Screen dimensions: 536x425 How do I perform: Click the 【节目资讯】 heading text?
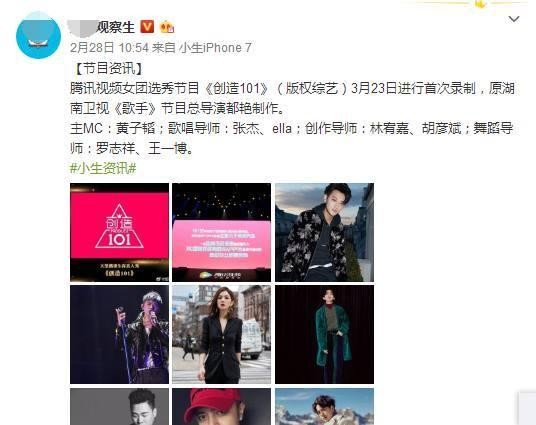[107, 68]
